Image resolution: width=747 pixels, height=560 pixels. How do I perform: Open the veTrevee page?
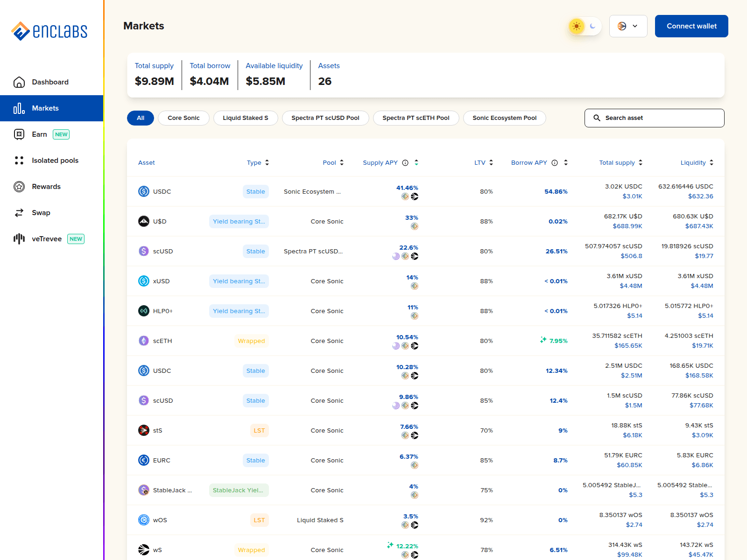coord(51,239)
